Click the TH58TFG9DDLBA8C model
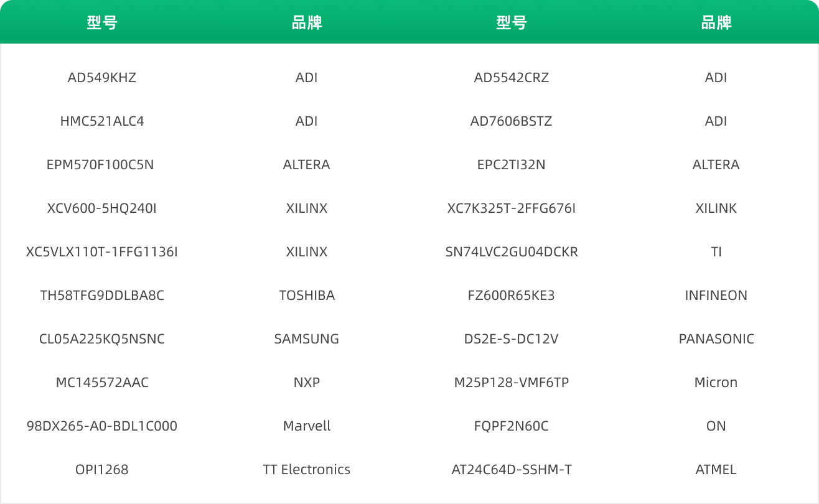This screenshot has height=504, width=819. point(102,296)
